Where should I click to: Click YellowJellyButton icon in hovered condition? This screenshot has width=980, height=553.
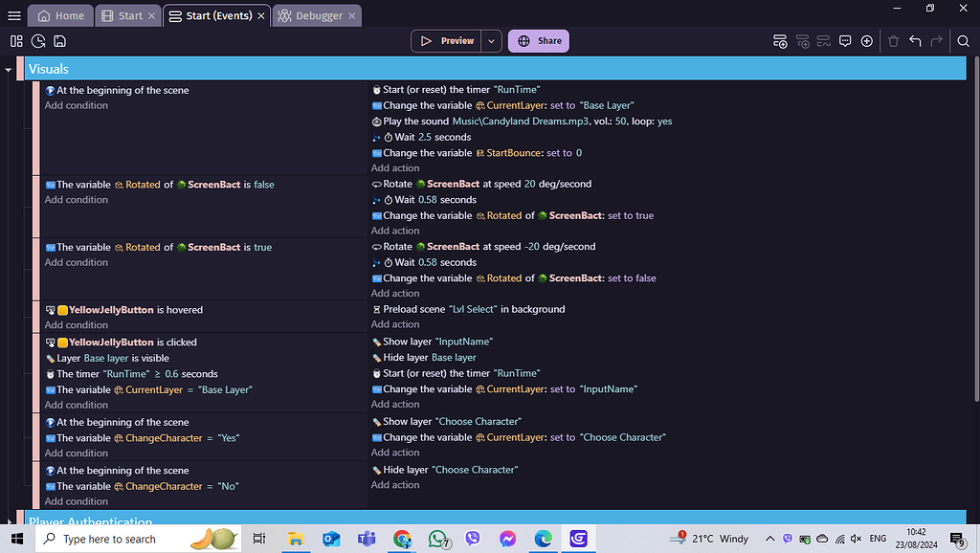click(x=62, y=310)
